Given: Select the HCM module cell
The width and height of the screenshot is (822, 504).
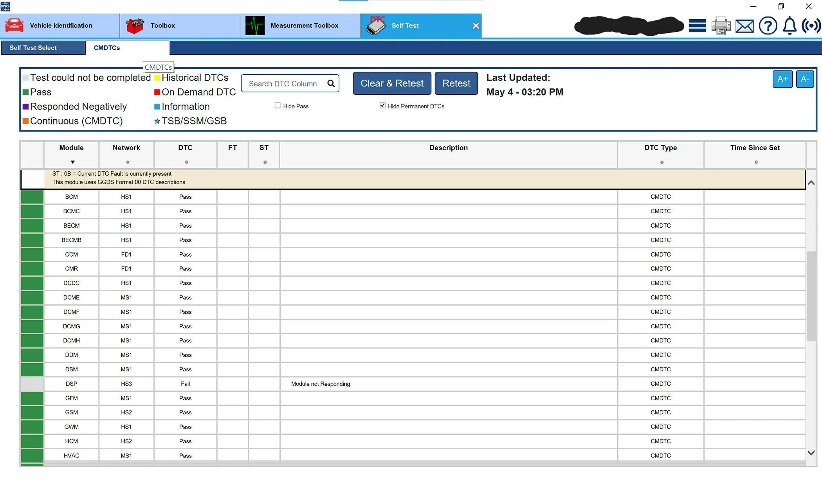Looking at the screenshot, I should (x=71, y=441).
